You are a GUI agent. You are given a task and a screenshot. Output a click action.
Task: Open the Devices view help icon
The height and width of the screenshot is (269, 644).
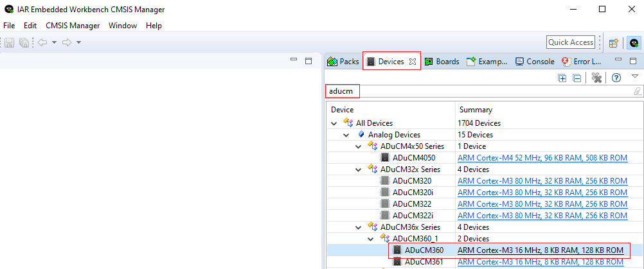[x=616, y=78]
